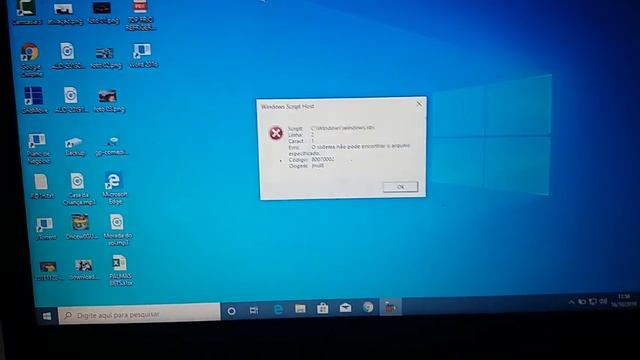Click the 'Código: 80070002' line in dialog
This screenshot has height=360, width=640.
click(311, 160)
